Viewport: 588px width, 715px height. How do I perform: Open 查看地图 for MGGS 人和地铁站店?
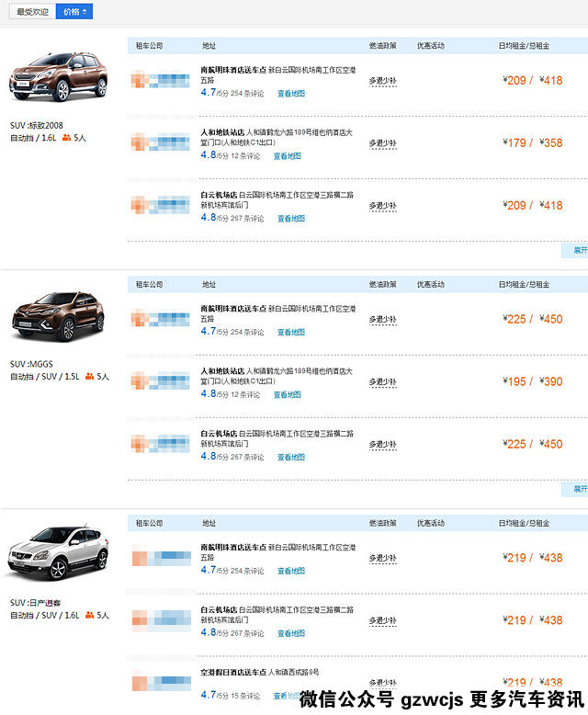(x=287, y=395)
